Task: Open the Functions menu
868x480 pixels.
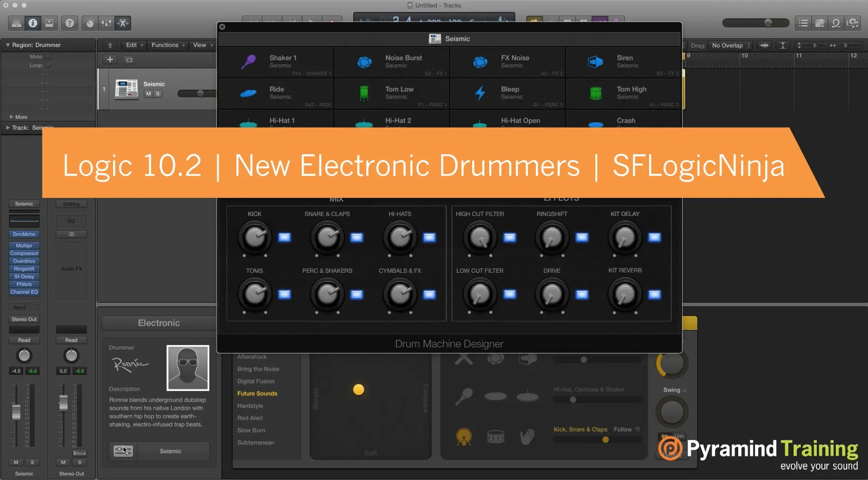Action: point(165,45)
